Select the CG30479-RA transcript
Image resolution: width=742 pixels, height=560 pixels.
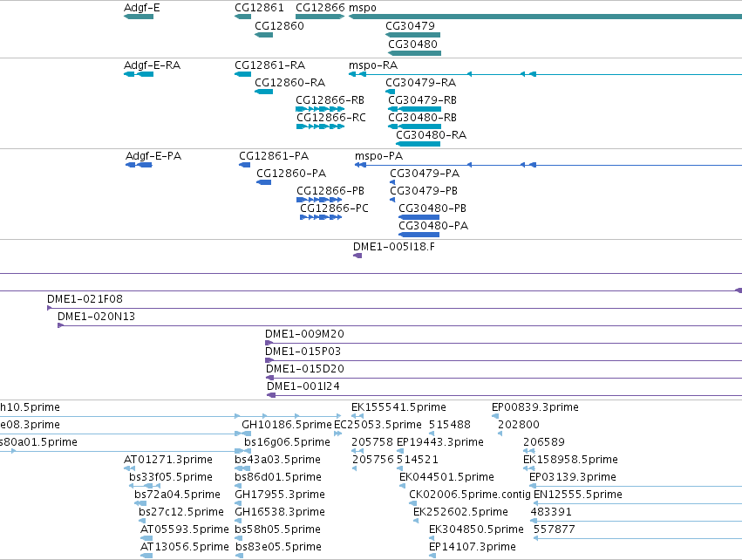click(391, 92)
